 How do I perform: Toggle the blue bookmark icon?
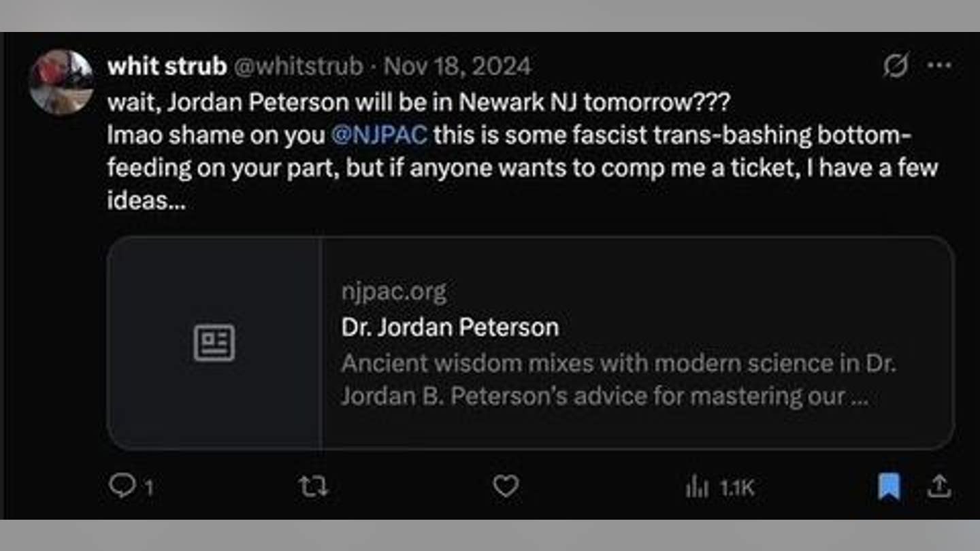point(889,486)
